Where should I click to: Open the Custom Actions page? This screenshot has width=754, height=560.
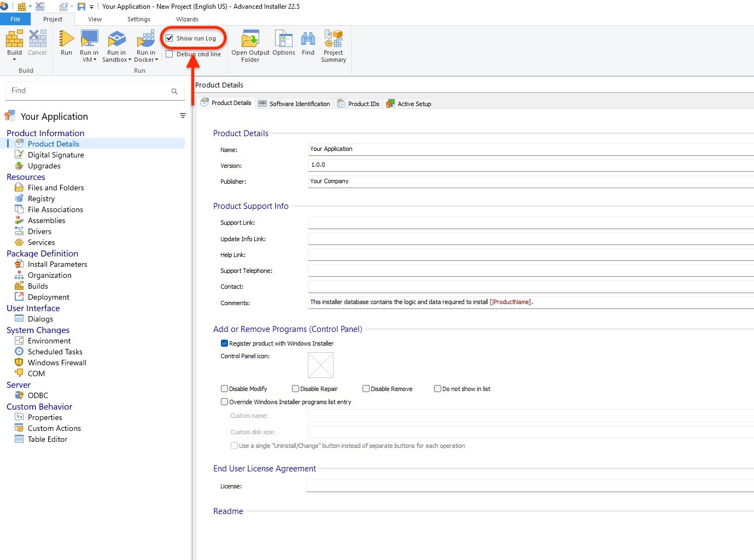(x=54, y=428)
